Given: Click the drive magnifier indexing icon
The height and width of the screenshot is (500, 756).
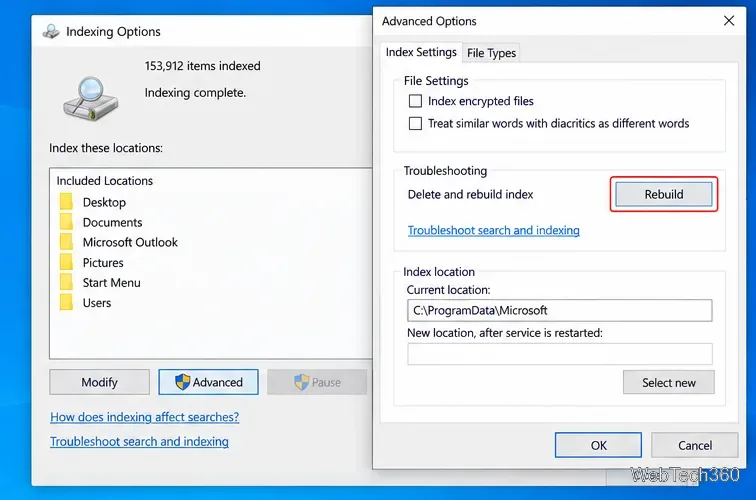Looking at the screenshot, I should 90,98.
